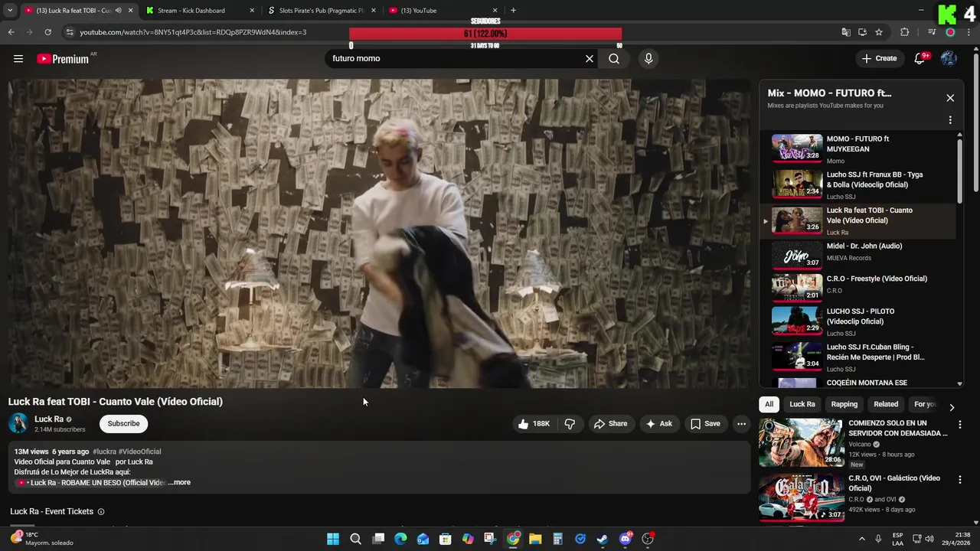
Task: Click the address bar URL
Action: pos(193,32)
